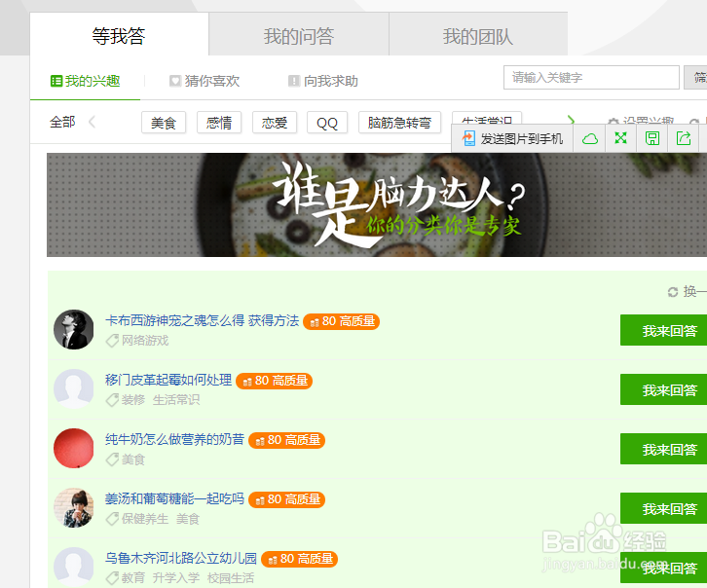Click the 升学入学 tag

pyautogui.click(x=176, y=578)
